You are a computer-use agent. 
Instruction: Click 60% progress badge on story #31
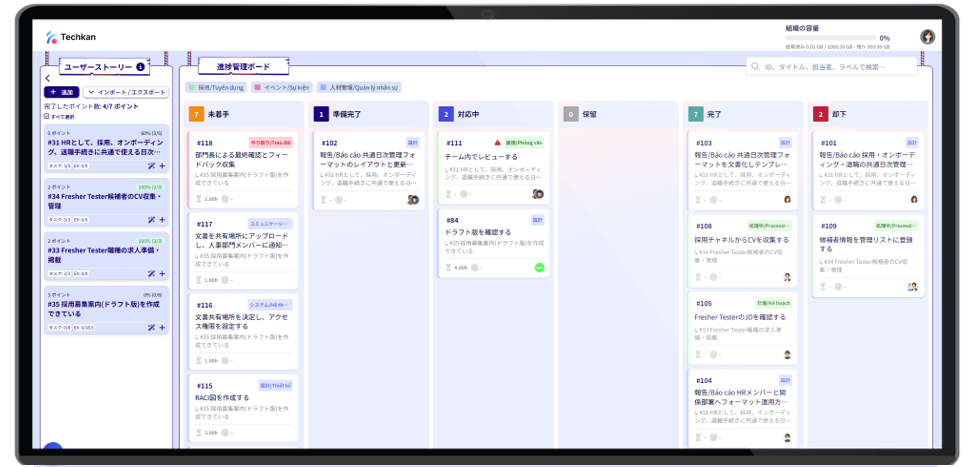click(151, 133)
